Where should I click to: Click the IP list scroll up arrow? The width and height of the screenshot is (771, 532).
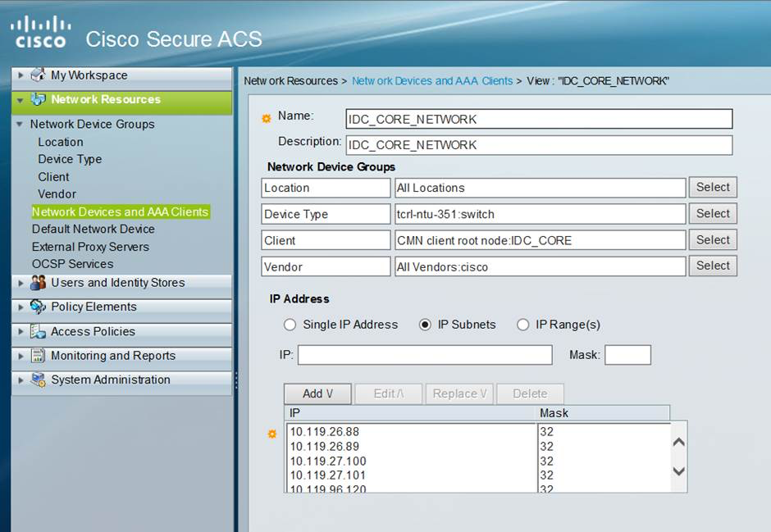click(678, 442)
